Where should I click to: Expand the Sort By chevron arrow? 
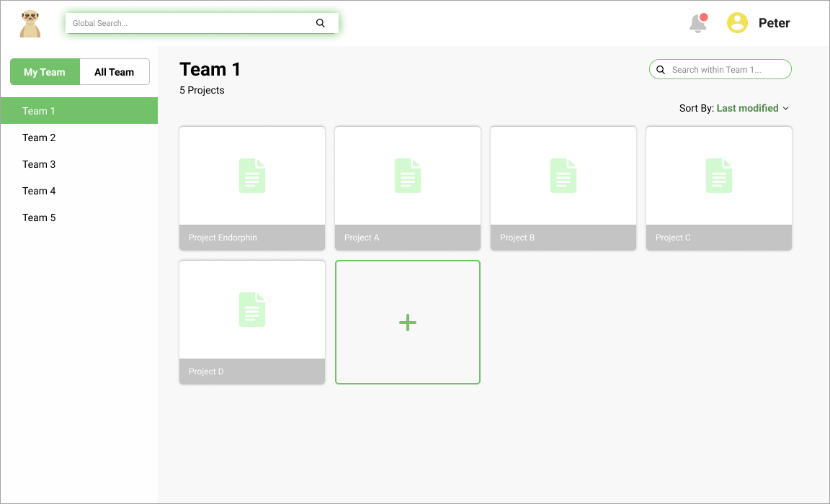click(x=785, y=109)
